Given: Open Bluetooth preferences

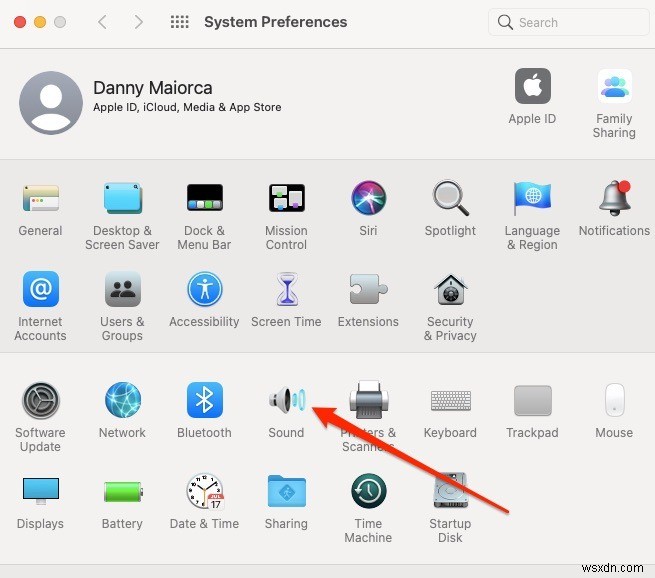Looking at the screenshot, I should (x=205, y=400).
